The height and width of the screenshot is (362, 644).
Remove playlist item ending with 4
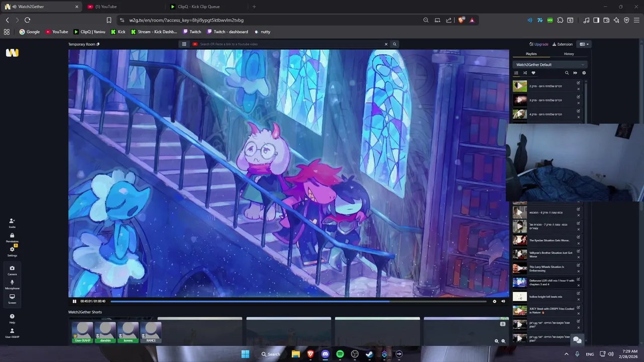[x=578, y=117]
